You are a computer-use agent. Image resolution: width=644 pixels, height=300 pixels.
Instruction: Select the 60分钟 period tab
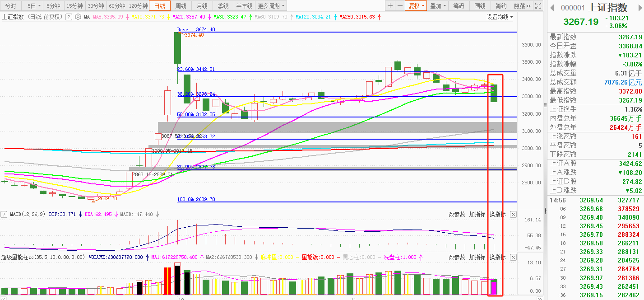(117, 6)
